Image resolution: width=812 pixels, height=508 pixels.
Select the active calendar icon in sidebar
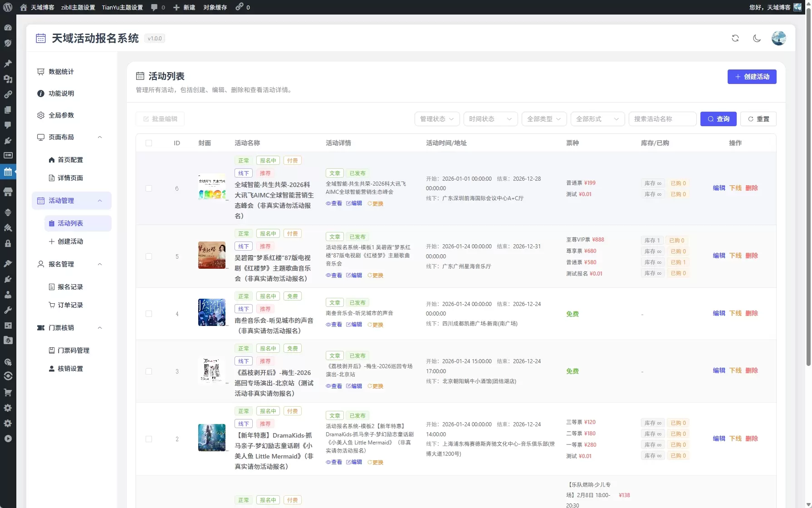click(x=8, y=172)
